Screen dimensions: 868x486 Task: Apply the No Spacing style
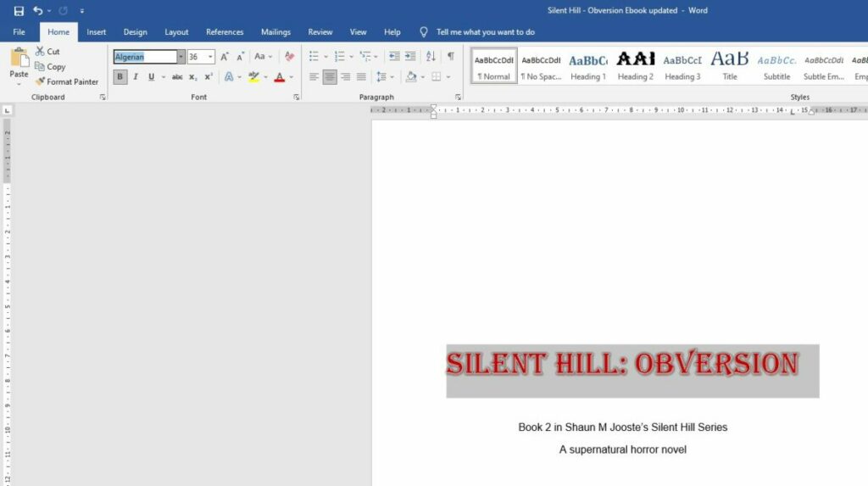(541, 66)
